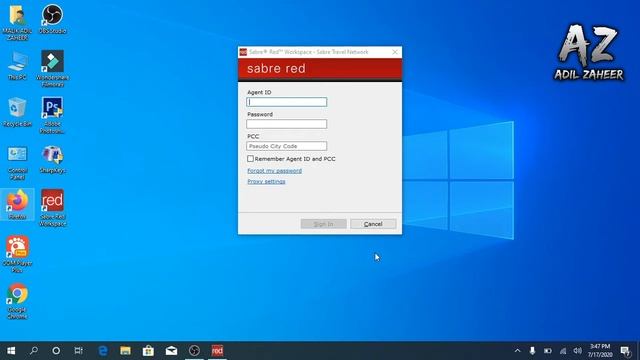
Task: Open Task View on the taskbar
Action: [78, 351]
